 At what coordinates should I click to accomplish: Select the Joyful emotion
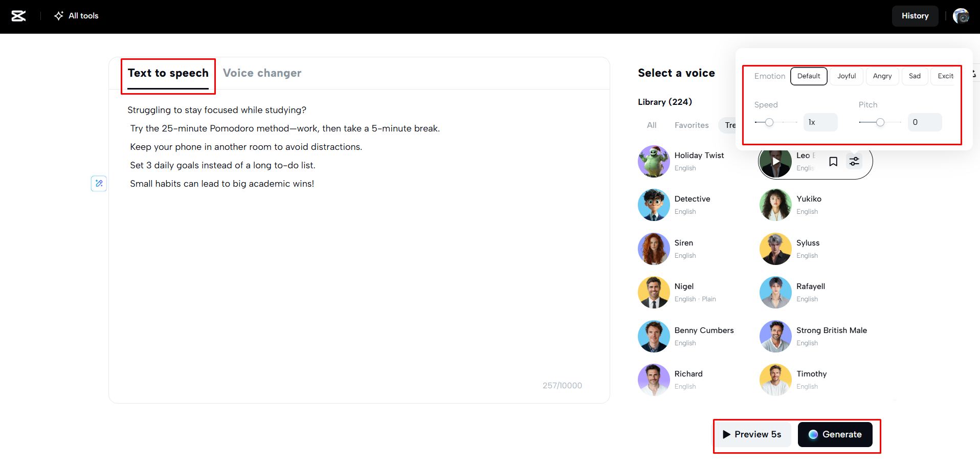(x=846, y=76)
